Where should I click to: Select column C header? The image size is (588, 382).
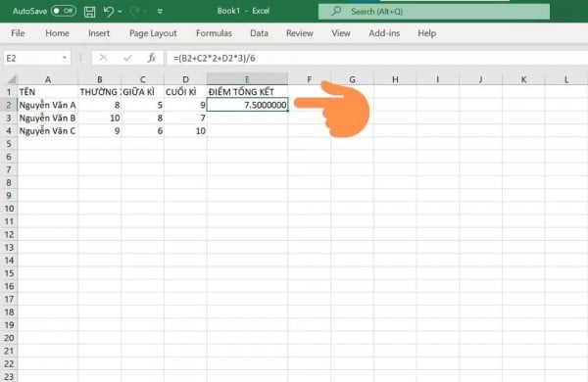pos(142,79)
